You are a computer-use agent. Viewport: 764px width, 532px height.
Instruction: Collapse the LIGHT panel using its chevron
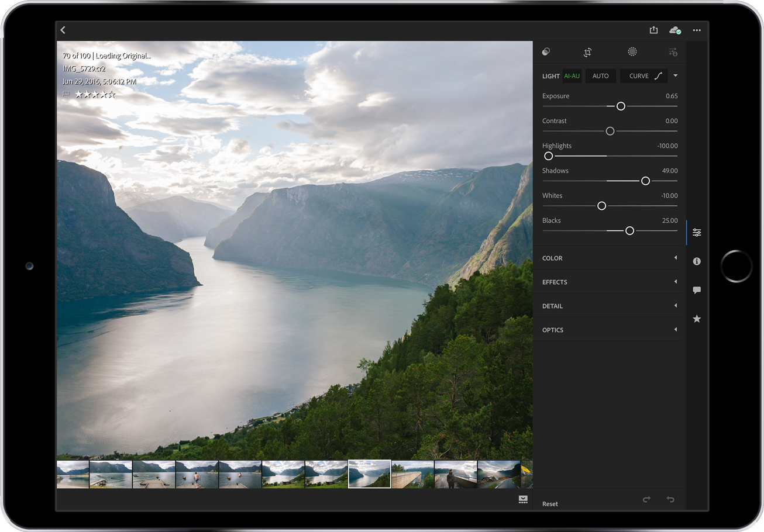point(676,75)
